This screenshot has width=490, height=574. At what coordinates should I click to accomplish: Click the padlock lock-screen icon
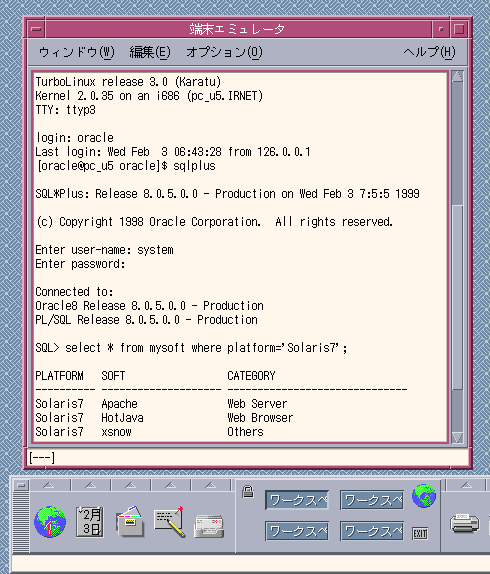tap(248, 492)
